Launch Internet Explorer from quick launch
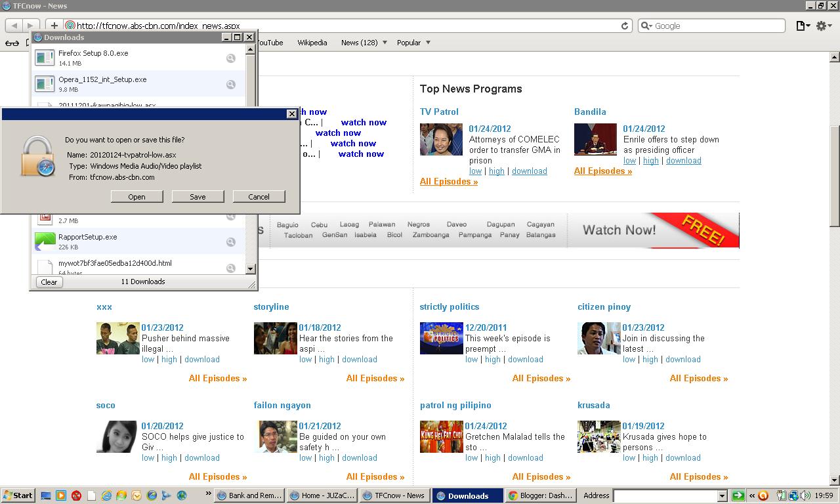The image size is (840, 504). pyautogui.click(x=106, y=495)
